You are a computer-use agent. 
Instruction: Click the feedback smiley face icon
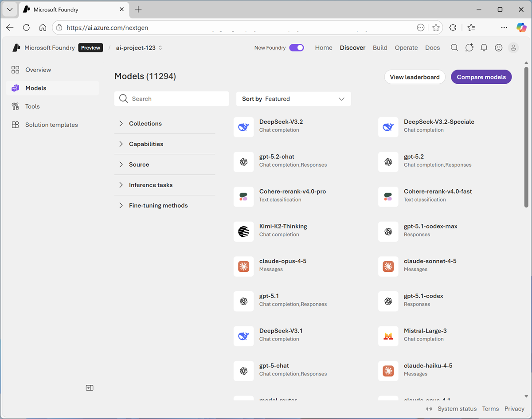[x=499, y=48]
